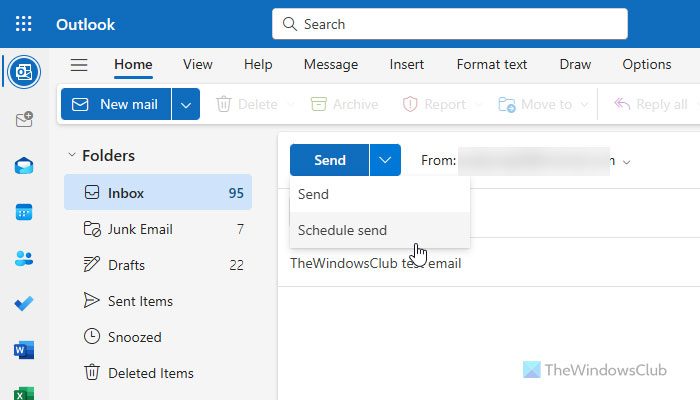Click the New mail button
700x400 pixels.
tap(116, 104)
